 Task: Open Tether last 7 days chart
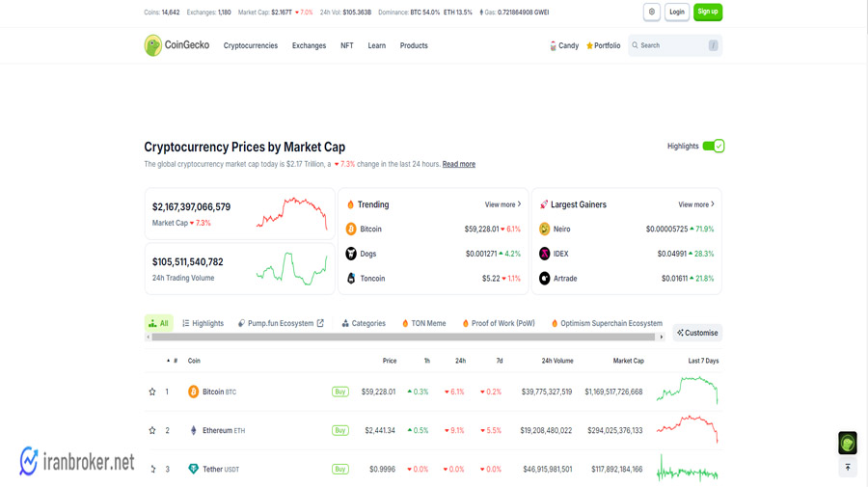coord(687,468)
